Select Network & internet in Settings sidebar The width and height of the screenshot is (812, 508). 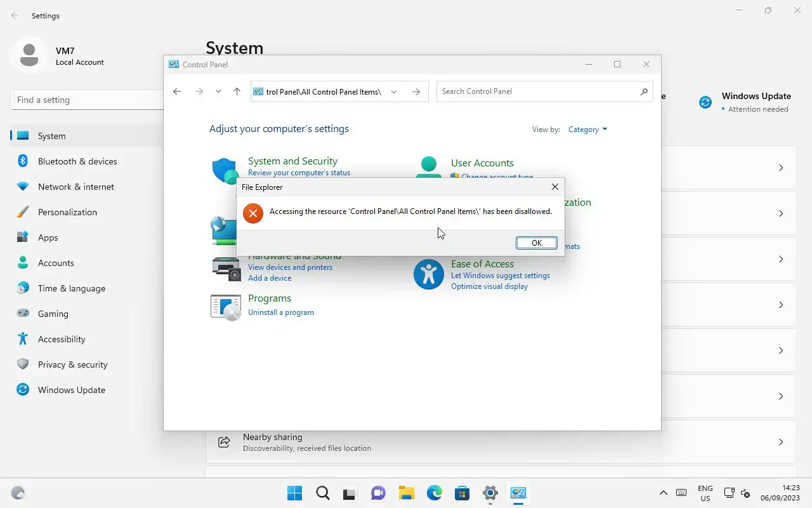click(87, 187)
